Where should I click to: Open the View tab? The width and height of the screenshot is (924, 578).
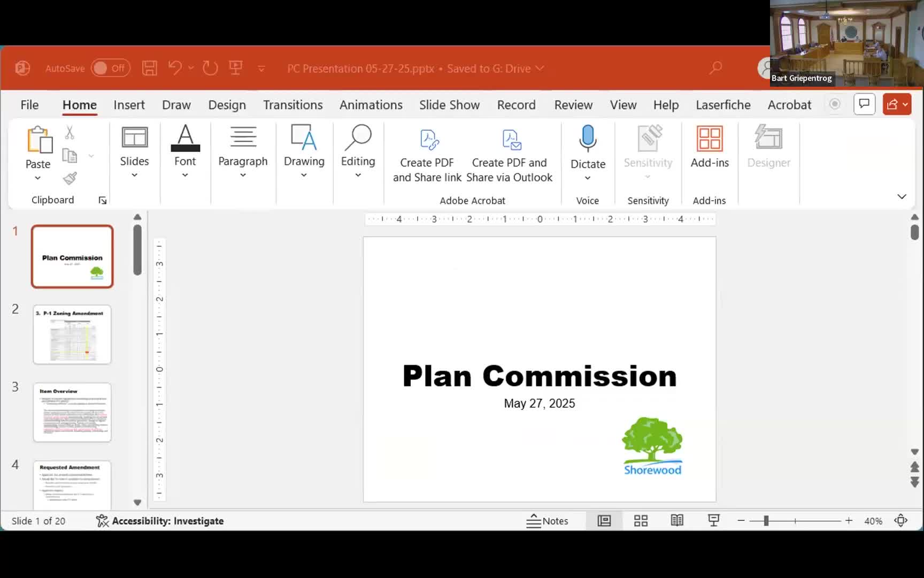[x=623, y=105]
